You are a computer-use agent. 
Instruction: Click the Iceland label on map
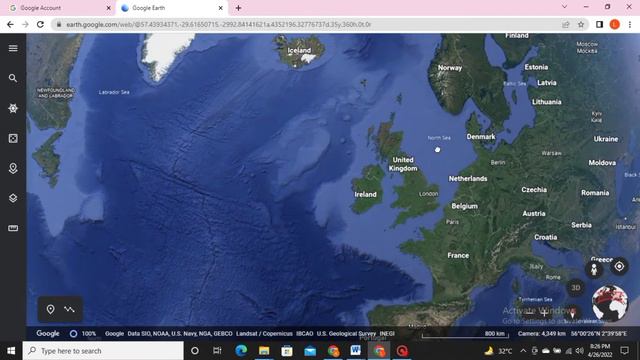tap(299, 50)
